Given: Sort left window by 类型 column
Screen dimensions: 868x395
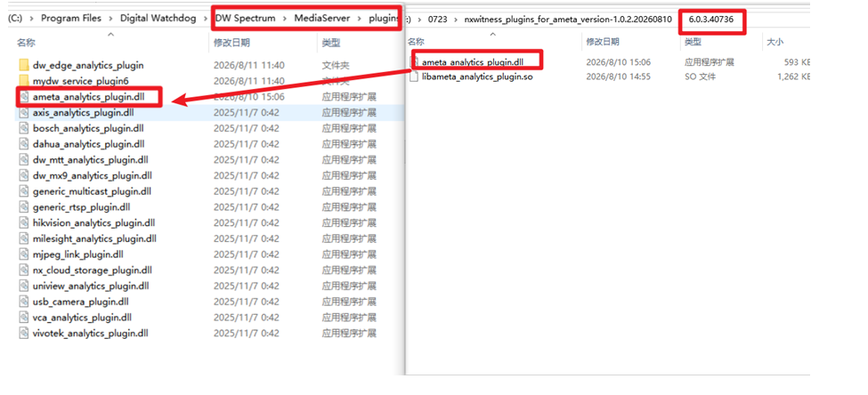Looking at the screenshot, I should 331,43.
